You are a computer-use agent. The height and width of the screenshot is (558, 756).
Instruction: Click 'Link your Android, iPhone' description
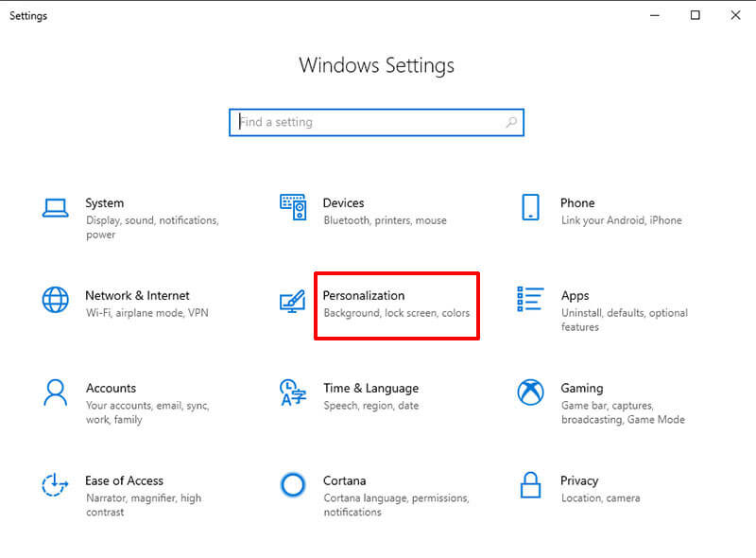click(622, 220)
